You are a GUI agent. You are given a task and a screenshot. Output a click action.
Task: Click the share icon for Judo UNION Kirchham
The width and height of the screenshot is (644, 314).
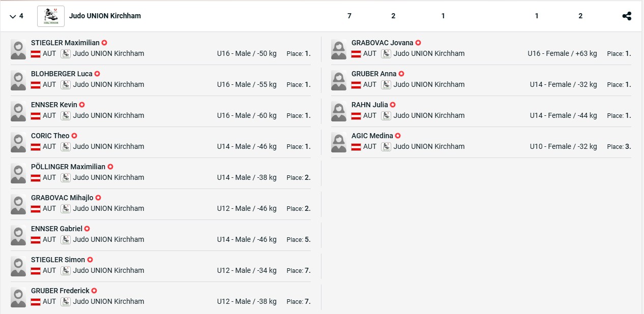[x=627, y=16]
